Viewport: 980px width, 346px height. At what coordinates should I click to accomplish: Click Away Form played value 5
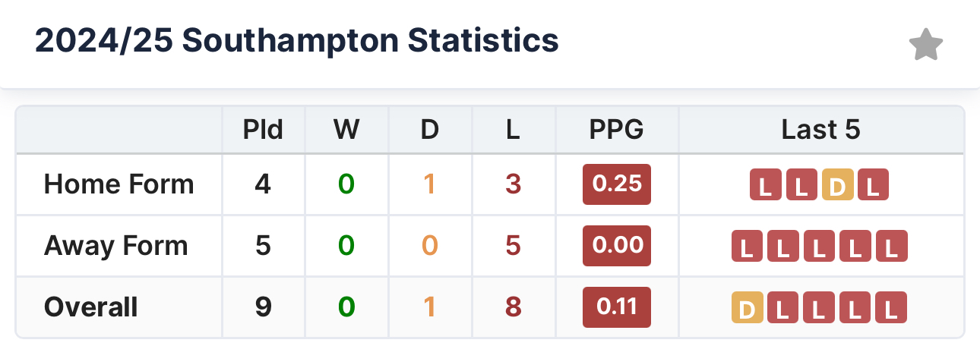pos(263,246)
